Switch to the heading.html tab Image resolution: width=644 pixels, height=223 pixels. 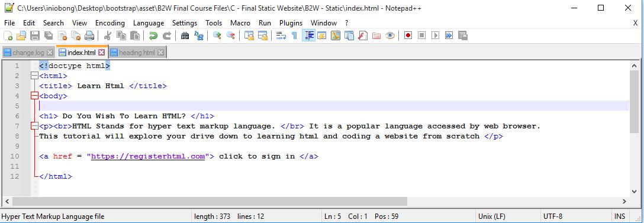pyautogui.click(x=137, y=53)
